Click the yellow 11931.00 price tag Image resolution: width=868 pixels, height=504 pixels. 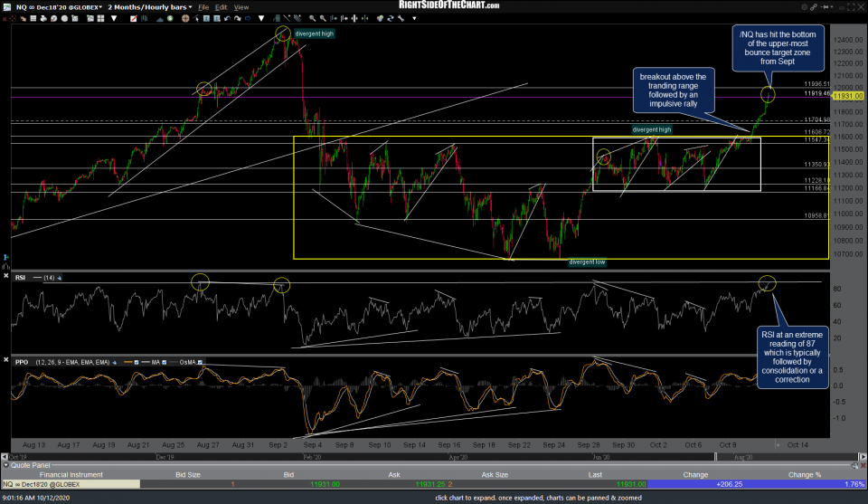(x=848, y=96)
